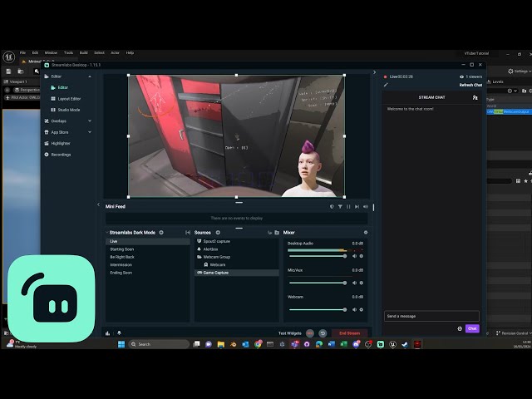This screenshot has width=532, height=399.
Task: Open chat settings gear
Action: [460, 329]
